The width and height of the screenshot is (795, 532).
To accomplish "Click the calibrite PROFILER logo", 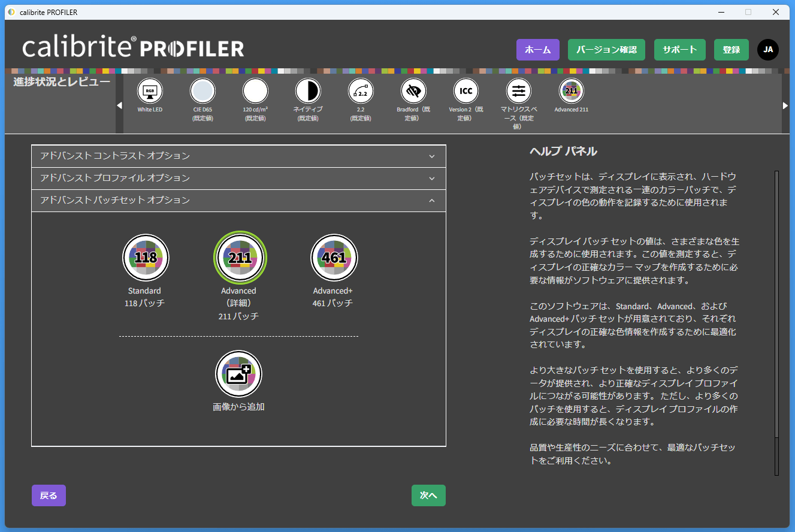I will point(133,48).
